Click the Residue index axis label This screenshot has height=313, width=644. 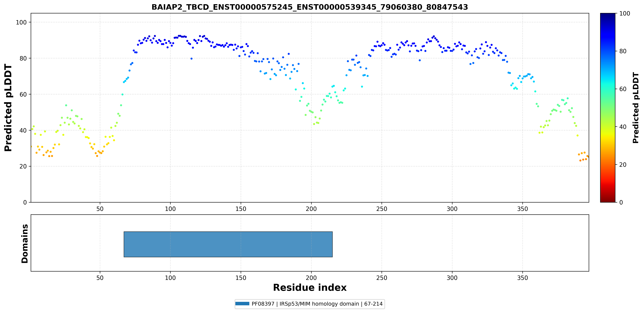310,287
